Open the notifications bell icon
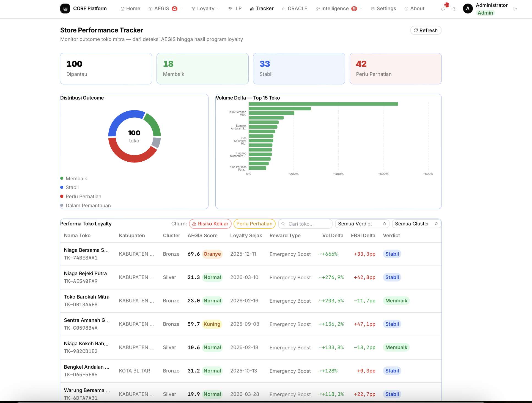 (x=443, y=9)
